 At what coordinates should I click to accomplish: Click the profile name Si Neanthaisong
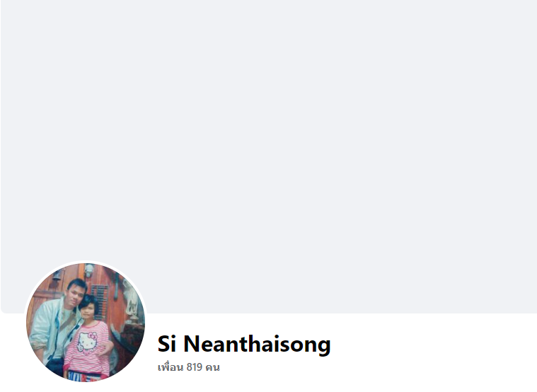tap(244, 344)
